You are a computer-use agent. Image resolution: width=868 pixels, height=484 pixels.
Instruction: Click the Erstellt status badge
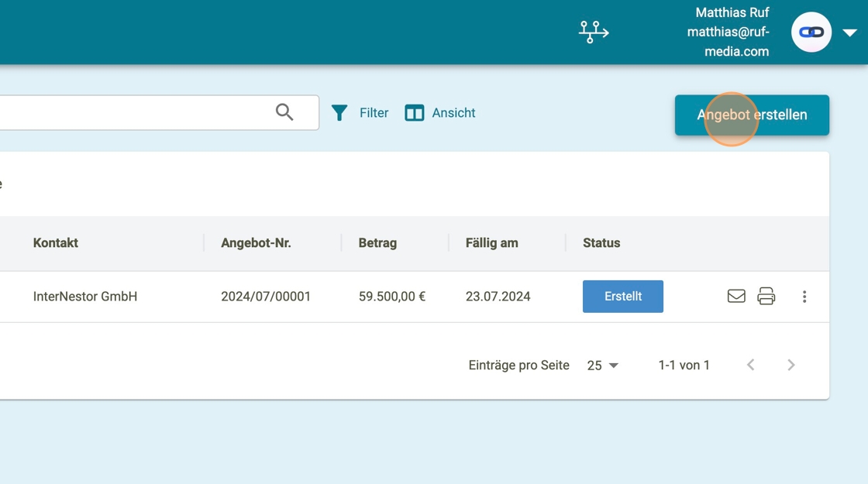point(623,297)
